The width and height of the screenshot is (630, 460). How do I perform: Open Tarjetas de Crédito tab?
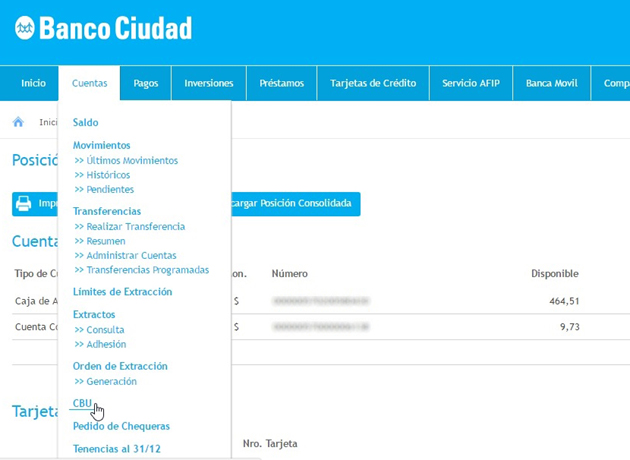click(x=373, y=84)
